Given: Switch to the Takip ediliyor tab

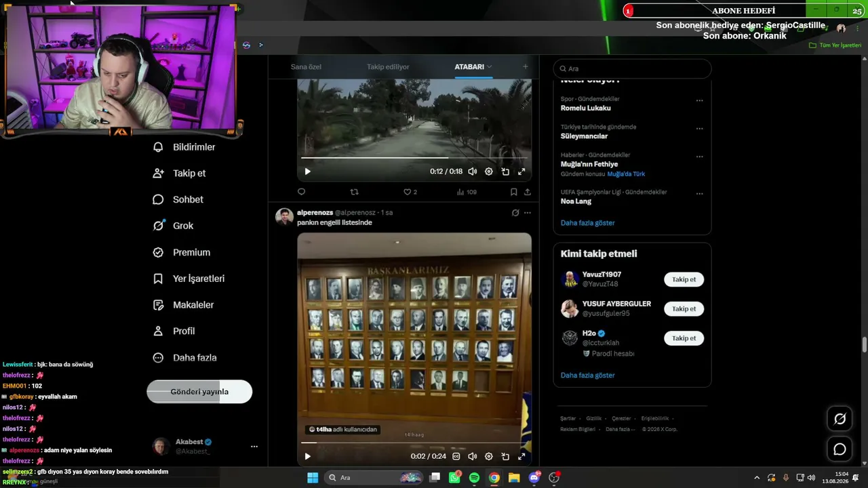Looking at the screenshot, I should coord(388,67).
